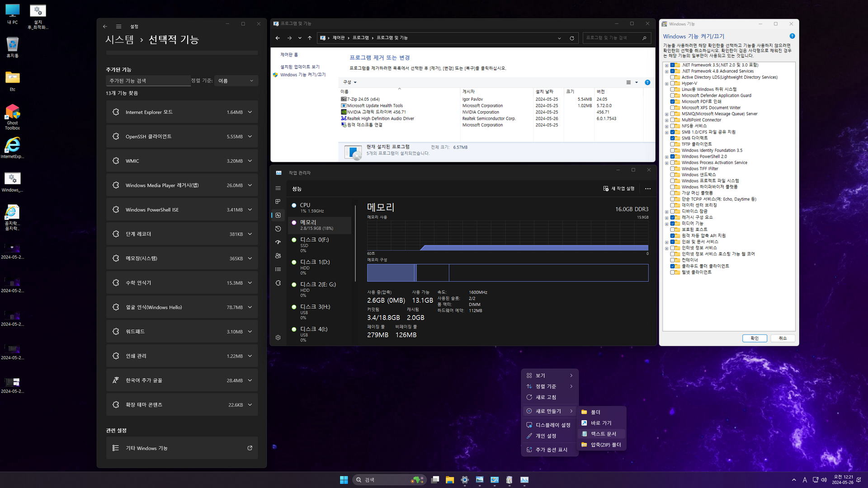Uncheck Windows PowerShell 2.0 feature
868x488 pixels.
point(673,156)
